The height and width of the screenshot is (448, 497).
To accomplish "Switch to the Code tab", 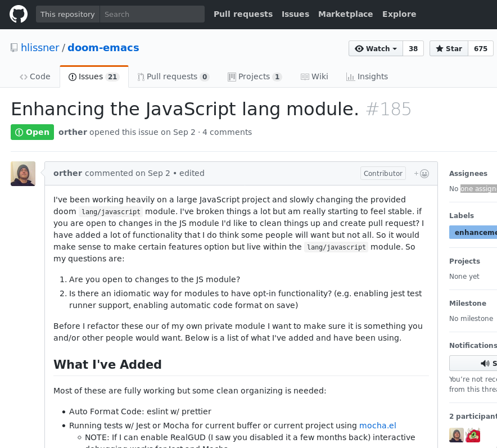I will pyautogui.click(x=35, y=76).
